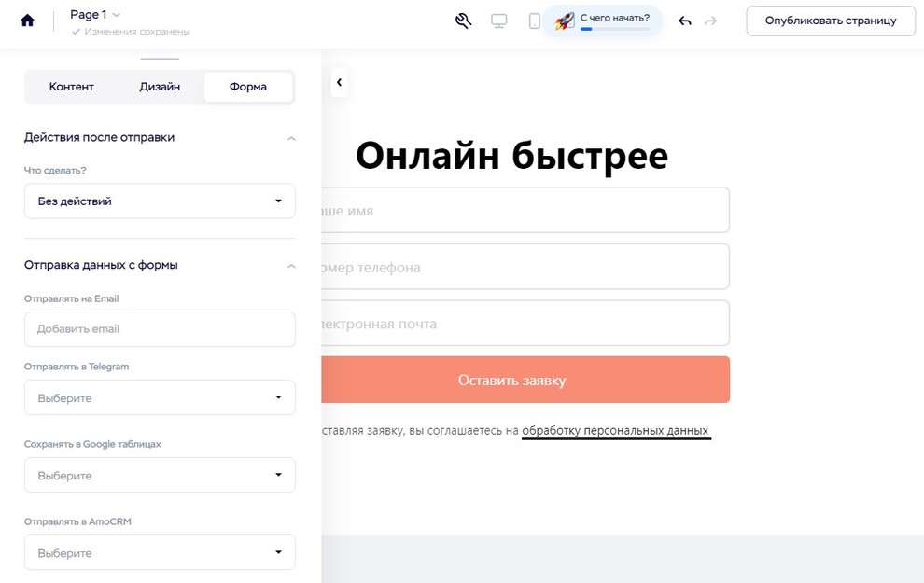Click the onboarding progress bar under "С чего начать?"
The width and height of the screenshot is (924, 583).
[x=615, y=29]
